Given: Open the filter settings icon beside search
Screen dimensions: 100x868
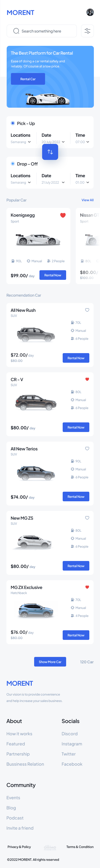Looking at the screenshot, I should [87, 31].
